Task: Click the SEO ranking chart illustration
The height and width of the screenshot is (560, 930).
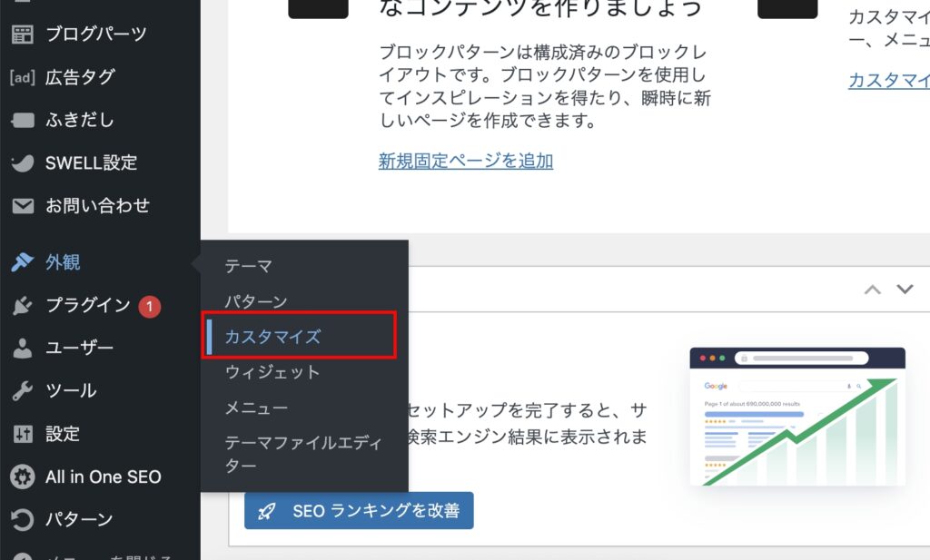Action: click(797, 417)
